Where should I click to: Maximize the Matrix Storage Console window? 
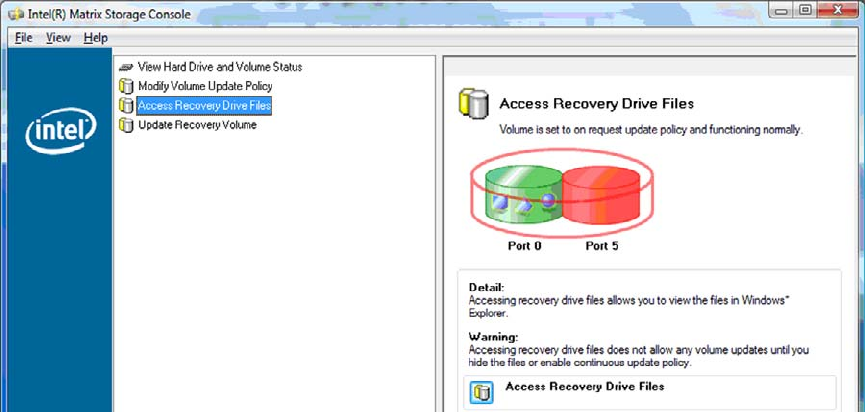click(806, 9)
